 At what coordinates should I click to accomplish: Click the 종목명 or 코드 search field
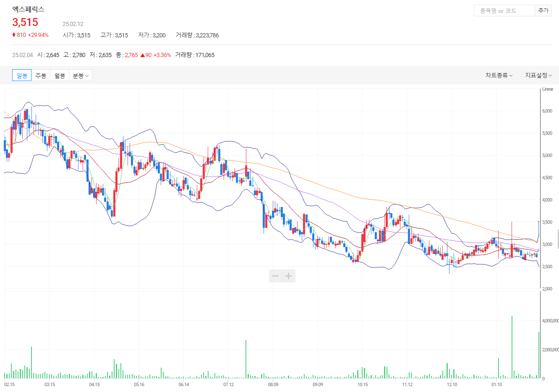504,10
